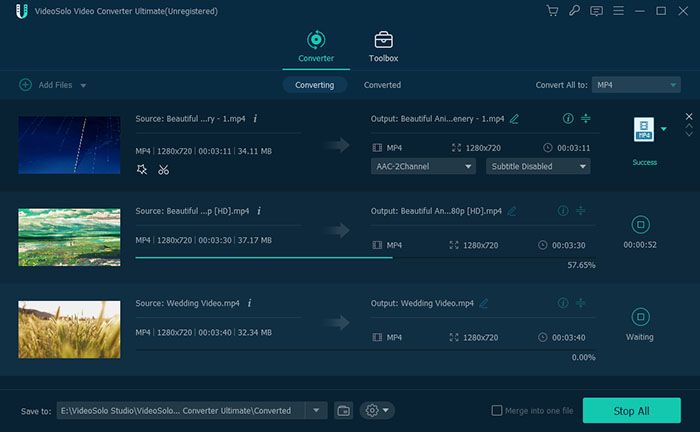Open the hamburger menu icon
The height and width of the screenshot is (432, 700).
pyautogui.click(x=618, y=11)
